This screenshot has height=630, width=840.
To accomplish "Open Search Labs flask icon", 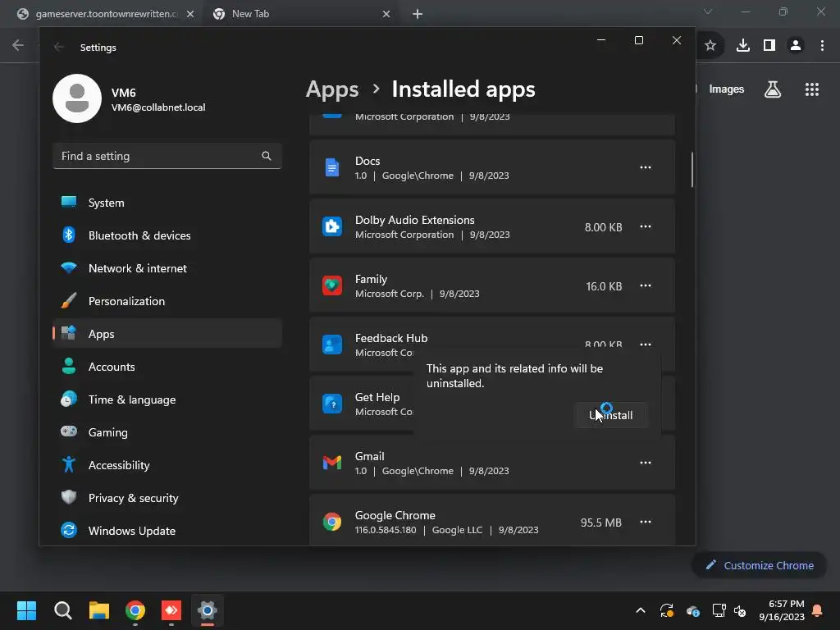I will coord(773,89).
